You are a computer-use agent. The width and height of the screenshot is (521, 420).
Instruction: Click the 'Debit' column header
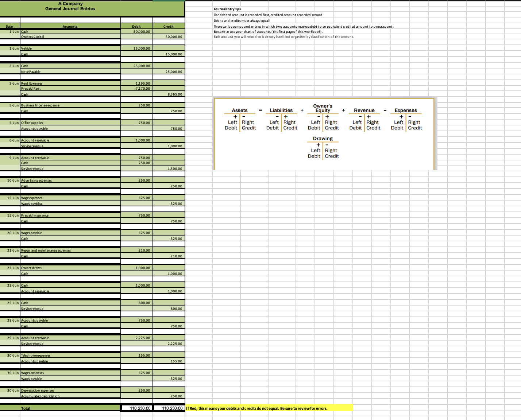coord(136,27)
